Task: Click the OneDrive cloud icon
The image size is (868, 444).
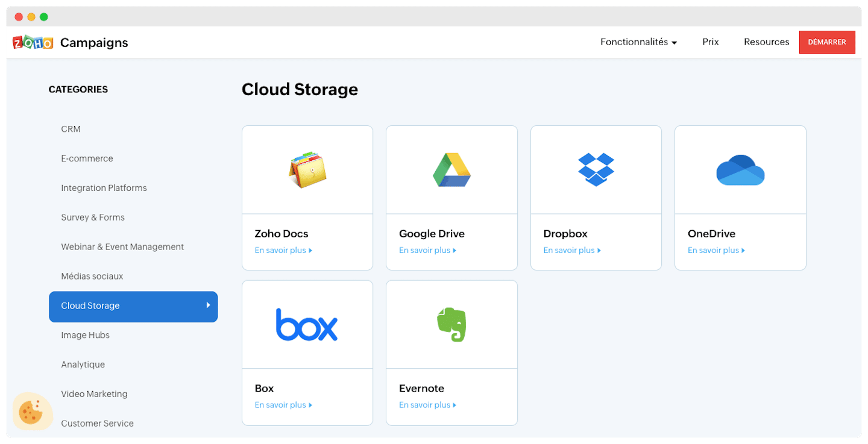Action: 740,170
